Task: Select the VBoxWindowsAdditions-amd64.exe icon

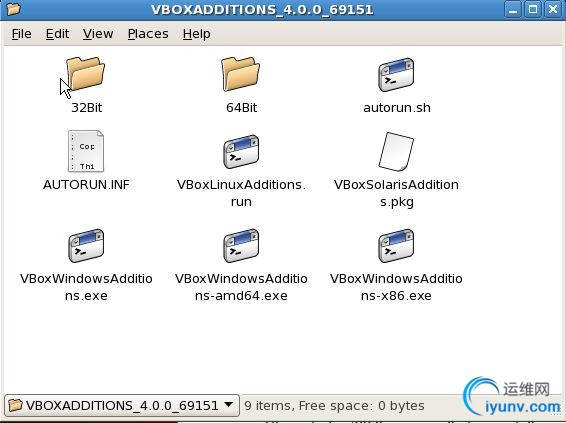Action: (241, 246)
